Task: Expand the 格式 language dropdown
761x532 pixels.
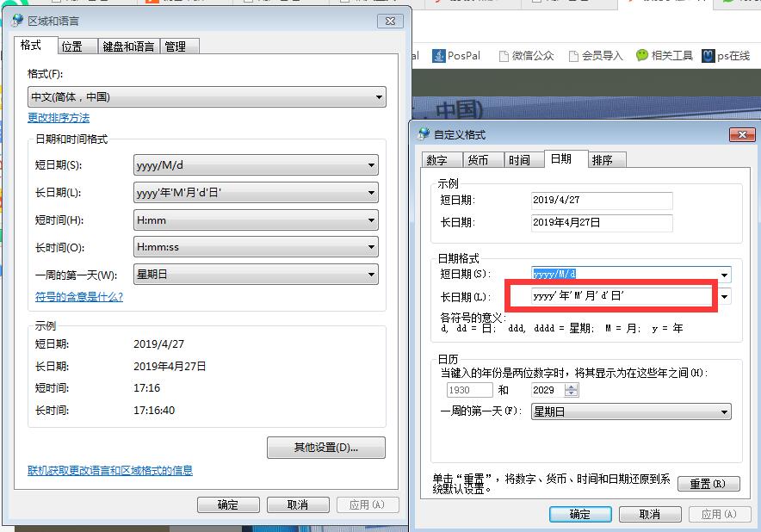Action: pyautogui.click(x=379, y=98)
